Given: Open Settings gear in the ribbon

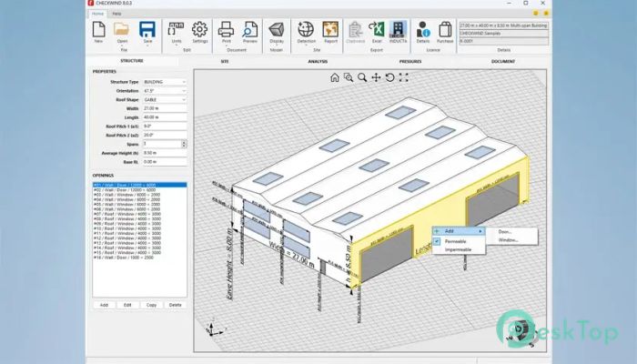Looking at the screenshot, I should [x=199, y=29].
